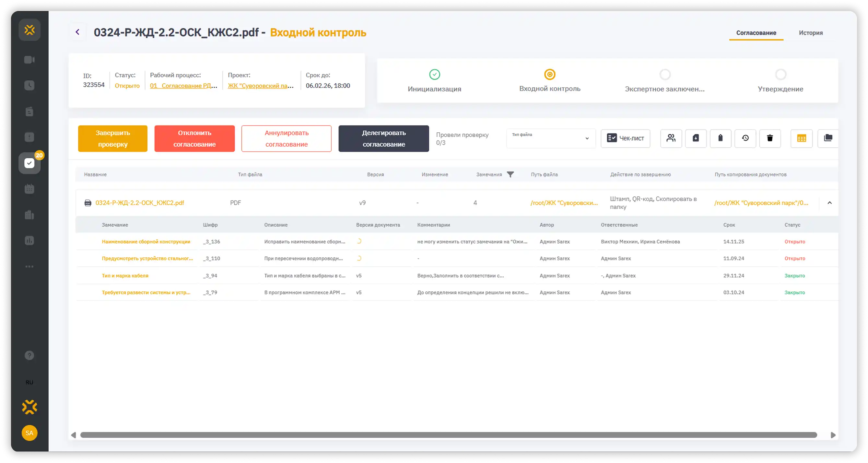Switch to the История tab
Screen dimensions: 868x463
[x=810, y=33]
